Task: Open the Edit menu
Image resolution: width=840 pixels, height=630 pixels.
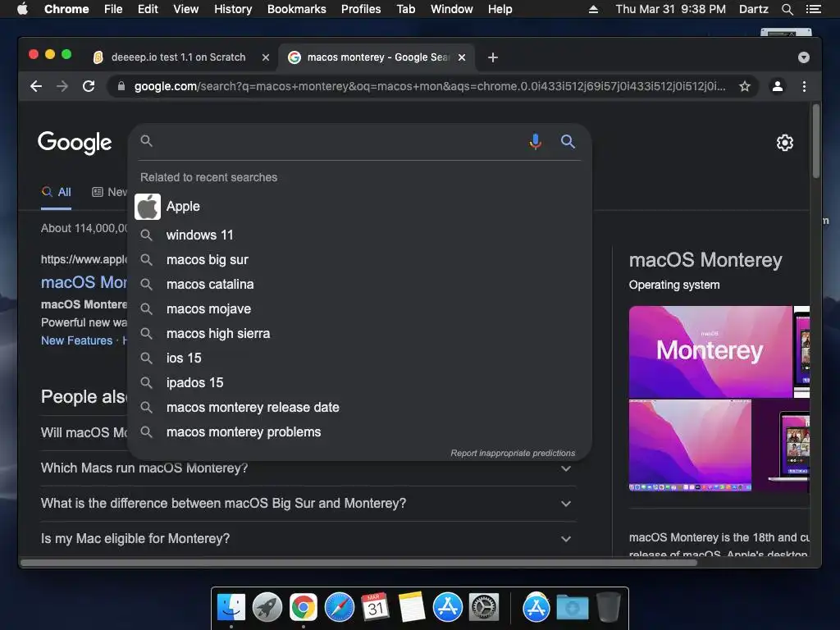Action: [x=148, y=9]
